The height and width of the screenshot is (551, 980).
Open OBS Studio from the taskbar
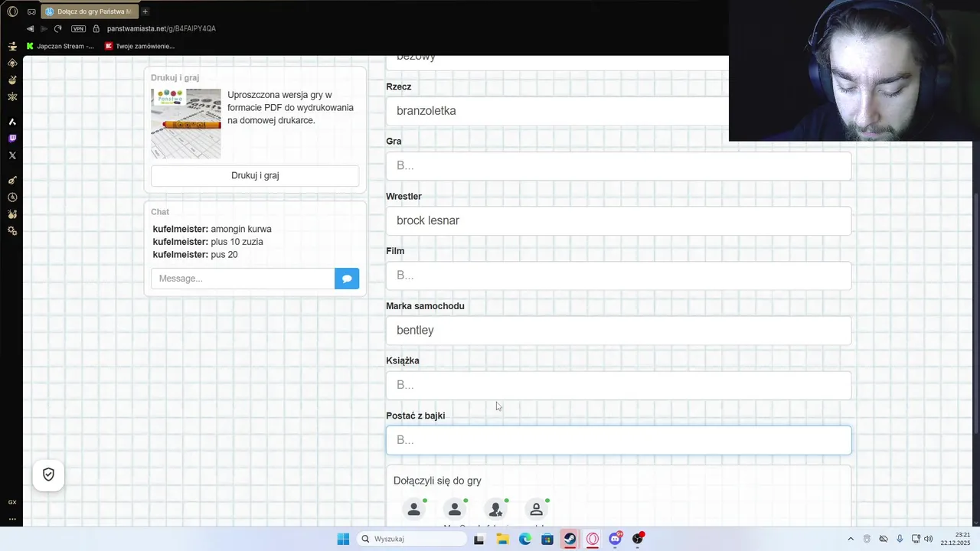pyautogui.click(x=638, y=539)
